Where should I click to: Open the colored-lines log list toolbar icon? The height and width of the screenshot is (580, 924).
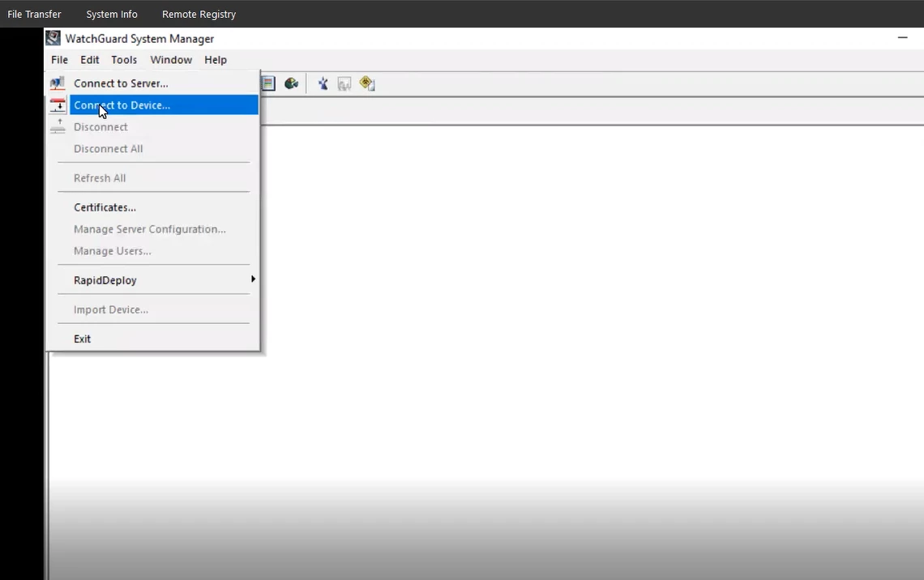click(268, 83)
